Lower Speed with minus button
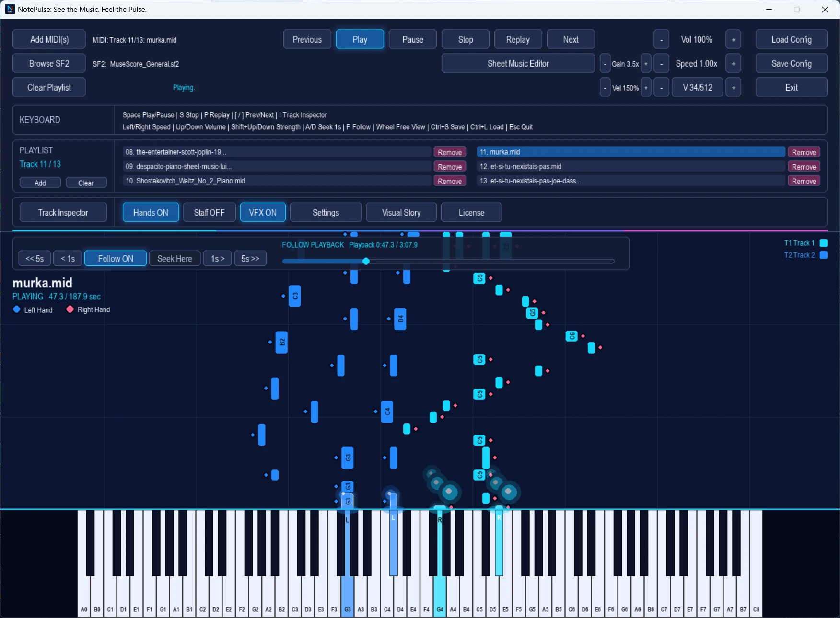The width and height of the screenshot is (840, 618). pyautogui.click(x=662, y=63)
